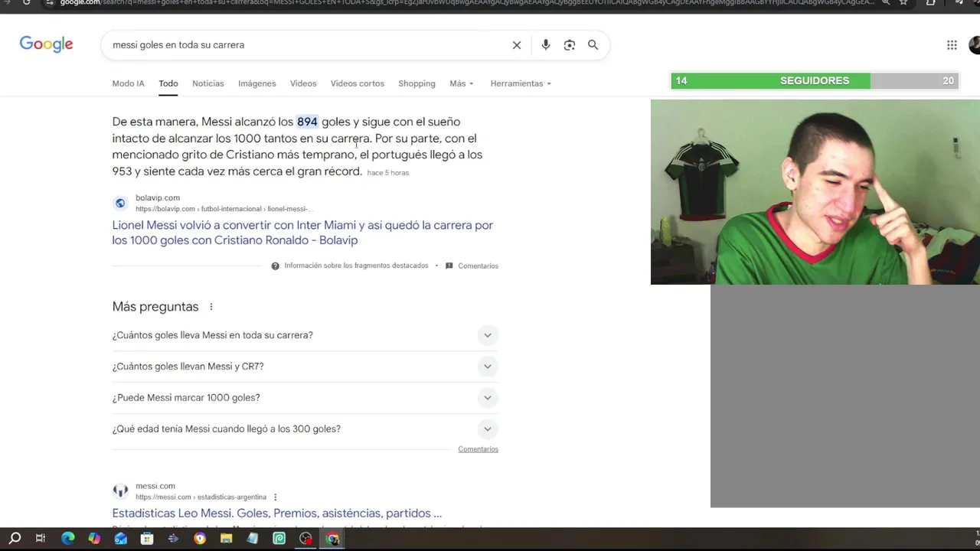Bookmark this page with the star icon
This screenshot has width=980, height=551.
(903, 3)
